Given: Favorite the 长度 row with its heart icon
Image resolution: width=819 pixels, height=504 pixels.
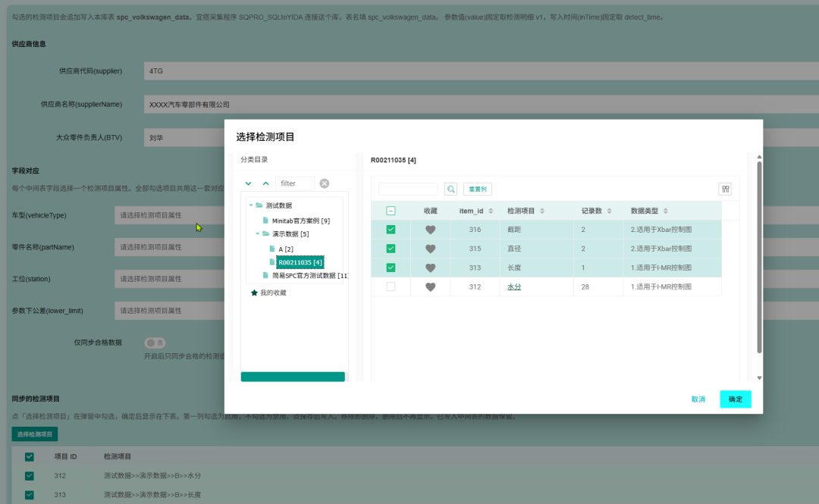Looking at the screenshot, I should (431, 268).
